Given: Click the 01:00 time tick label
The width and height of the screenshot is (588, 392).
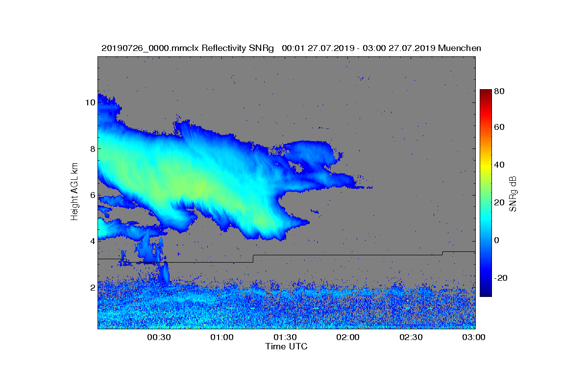Looking at the screenshot, I should pos(221,337).
